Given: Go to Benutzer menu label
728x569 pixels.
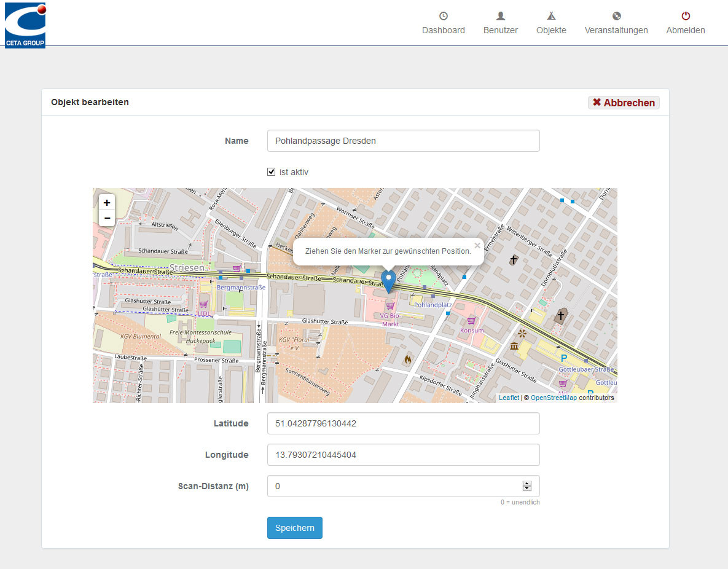Looking at the screenshot, I should coord(501,30).
